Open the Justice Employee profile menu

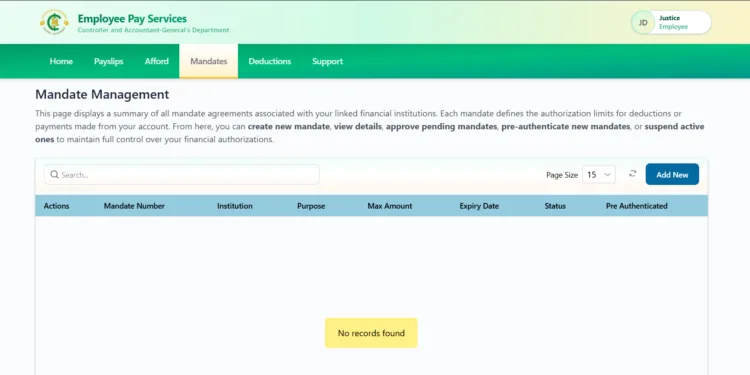tap(671, 22)
